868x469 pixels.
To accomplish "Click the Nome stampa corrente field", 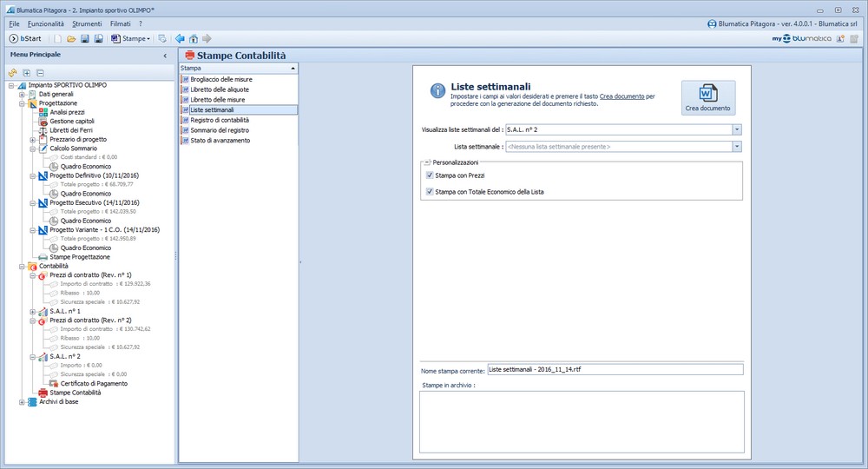I will [615, 370].
